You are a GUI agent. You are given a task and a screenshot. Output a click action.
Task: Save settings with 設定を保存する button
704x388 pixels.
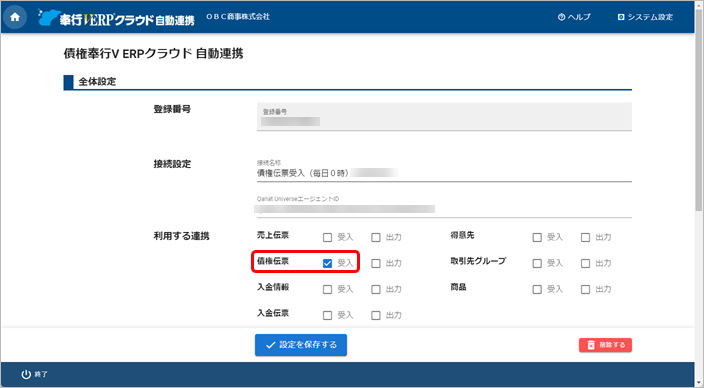pyautogui.click(x=301, y=345)
